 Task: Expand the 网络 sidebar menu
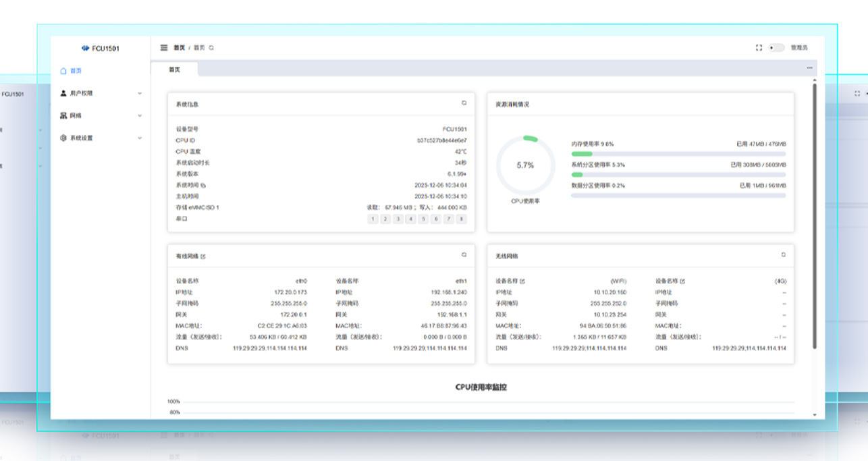[101, 115]
